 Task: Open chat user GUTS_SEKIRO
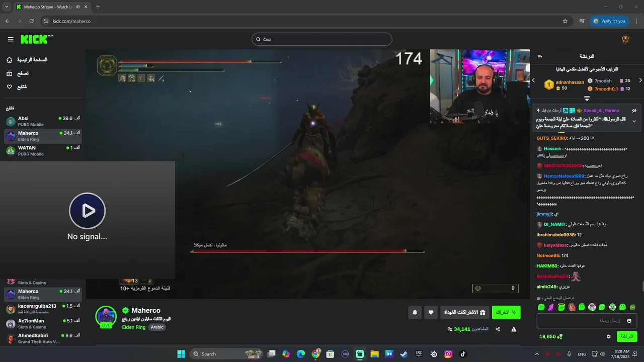pyautogui.click(x=552, y=138)
